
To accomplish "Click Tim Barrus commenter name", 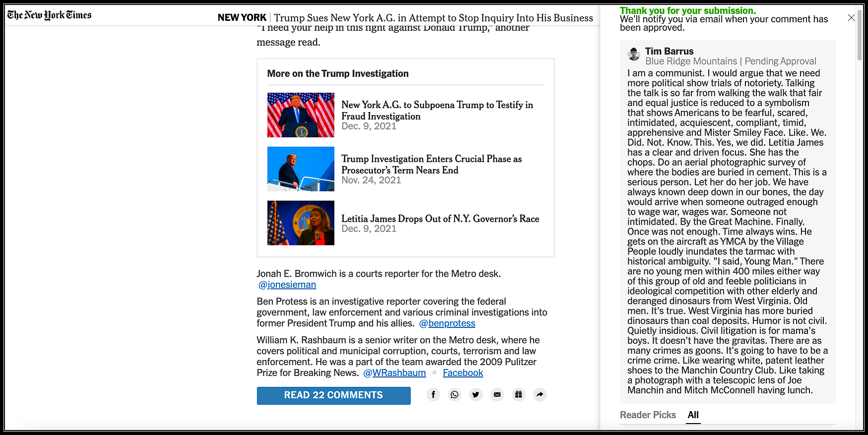I will click(669, 51).
